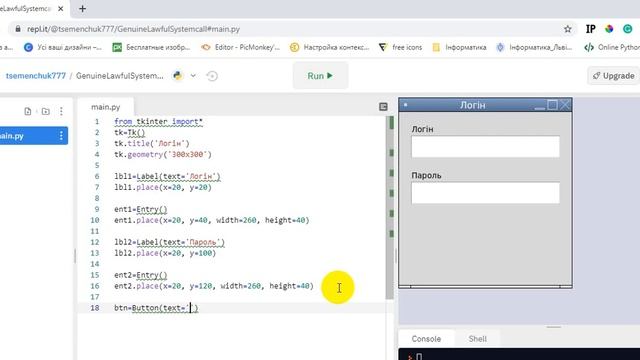Click the green C extension icon
640x360 pixels.
pos(628,29)
